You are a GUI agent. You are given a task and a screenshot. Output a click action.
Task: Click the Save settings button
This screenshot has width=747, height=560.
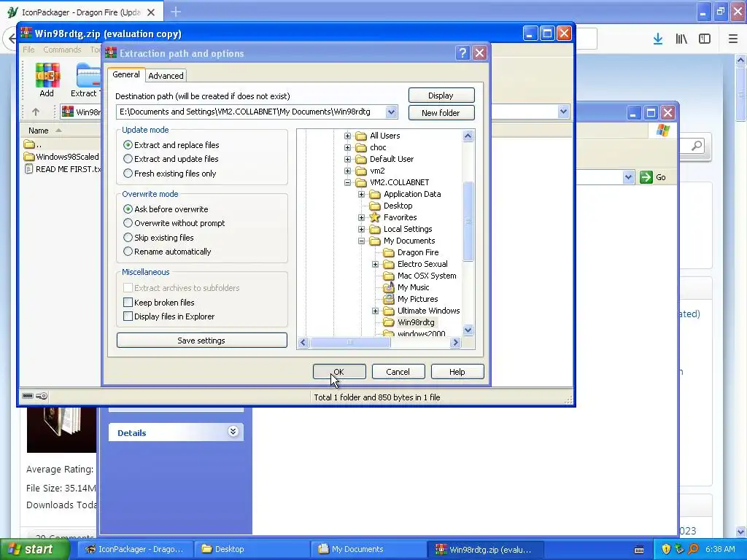pos(201,341)
